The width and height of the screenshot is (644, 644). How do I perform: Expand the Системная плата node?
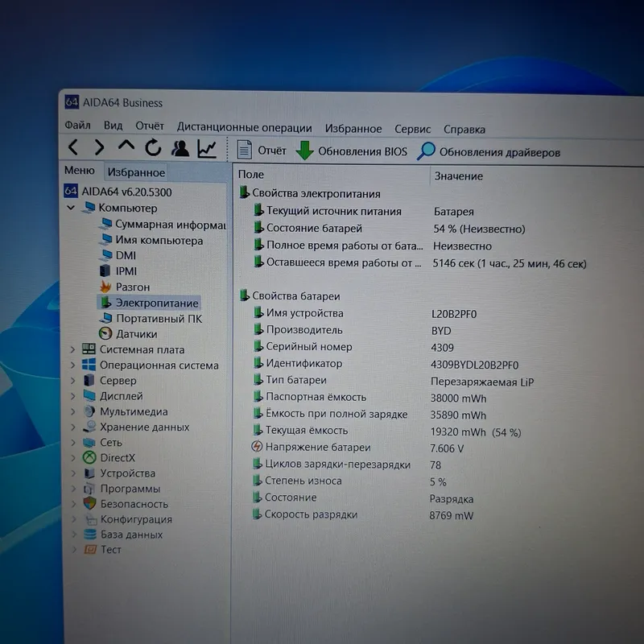[72, 349]
